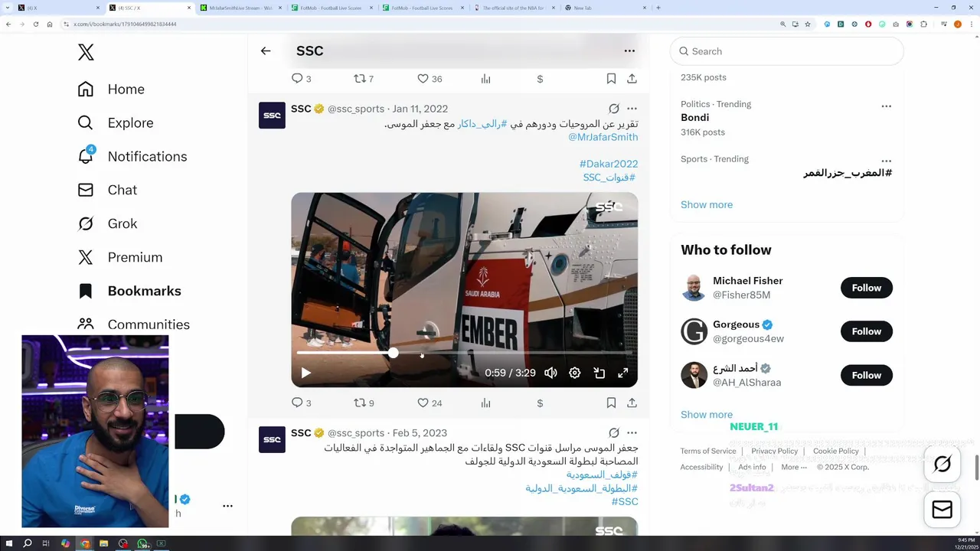The image size is (980, 551).
Task: Mute the video with the speaker icon
Action: (x=550, y=373)
